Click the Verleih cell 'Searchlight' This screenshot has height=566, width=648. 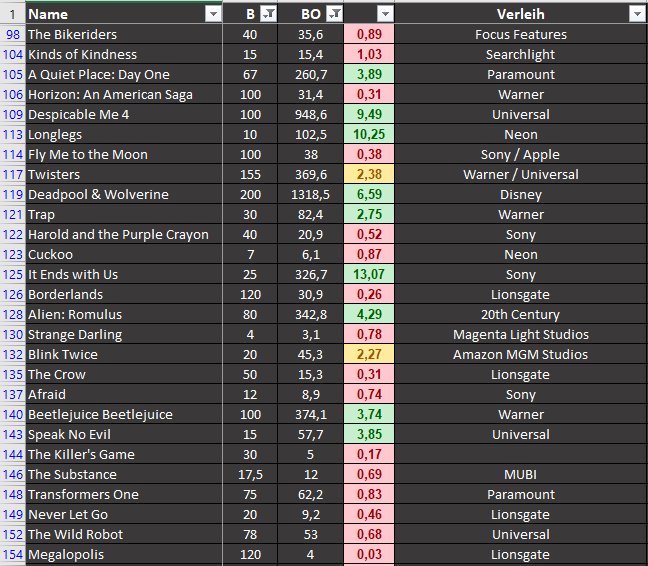pyautogui.click(x=521, y=54)
